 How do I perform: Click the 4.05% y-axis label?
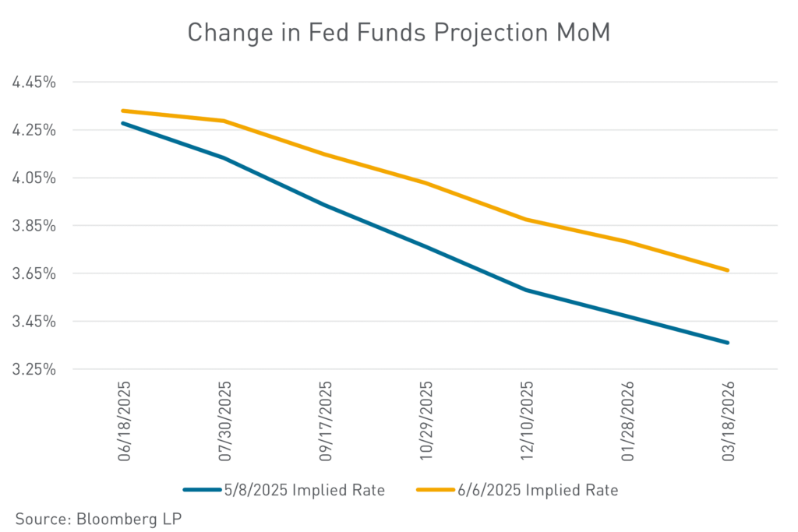34,178
